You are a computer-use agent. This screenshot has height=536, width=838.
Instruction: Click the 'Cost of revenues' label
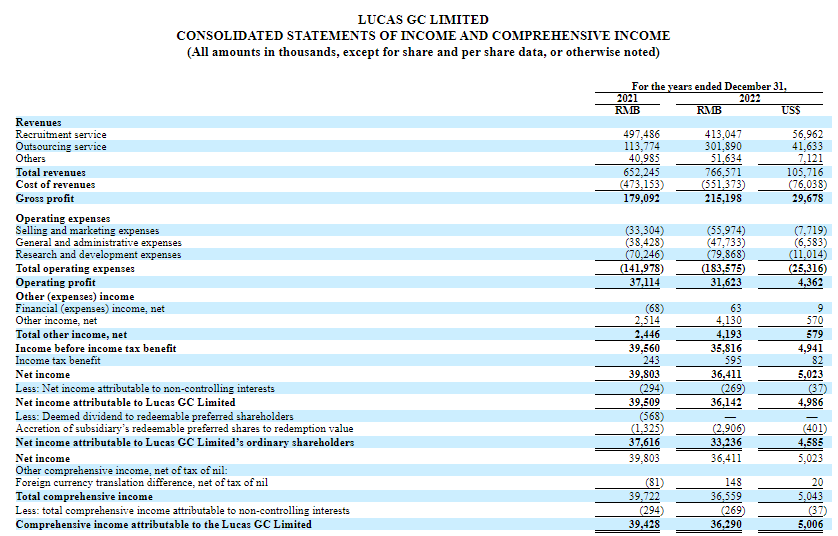pos(56,185)
